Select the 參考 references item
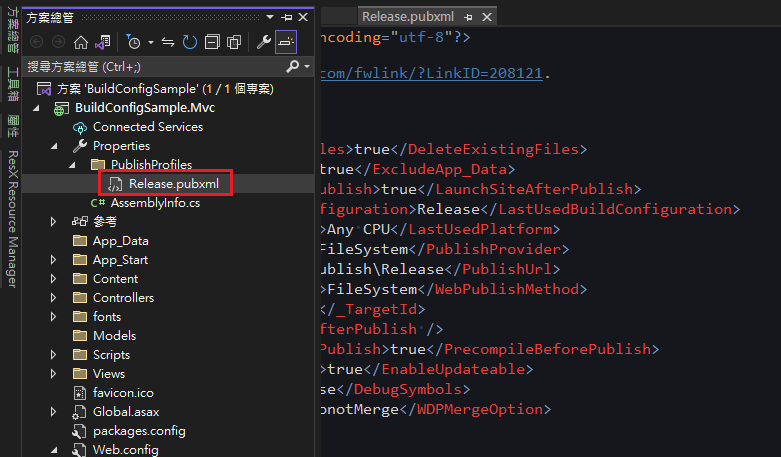Screen dimensions: 781x457 [x=105, y=222]
